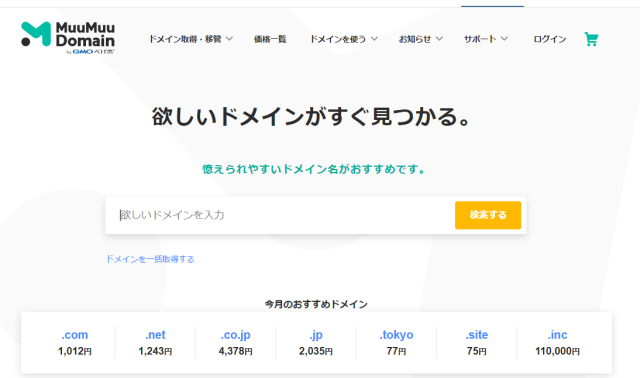Expand the ドメインを使う menu

tap(344, 39)
